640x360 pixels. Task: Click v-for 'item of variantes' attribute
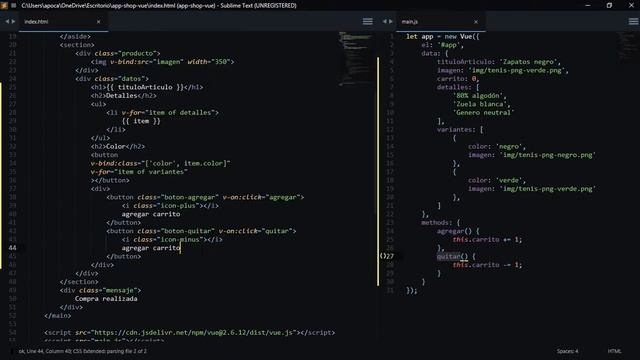click(x=139, y=172)
